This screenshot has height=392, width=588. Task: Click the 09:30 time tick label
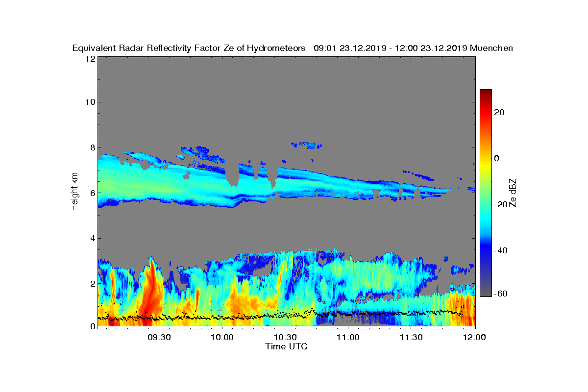coord(160,337)
